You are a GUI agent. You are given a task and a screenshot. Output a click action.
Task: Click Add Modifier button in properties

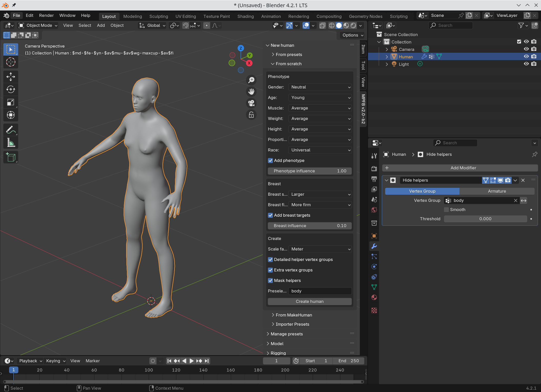pyautogui.click(x=463, y=168)
